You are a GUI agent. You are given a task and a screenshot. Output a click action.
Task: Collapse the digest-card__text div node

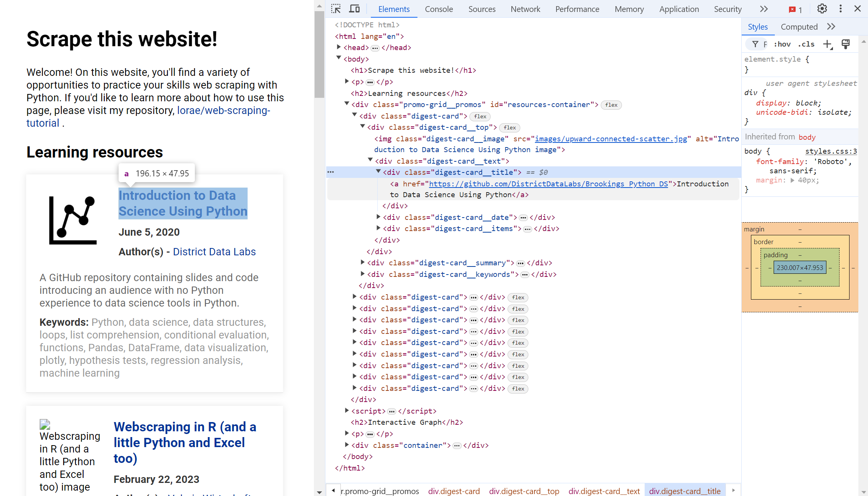370,160
